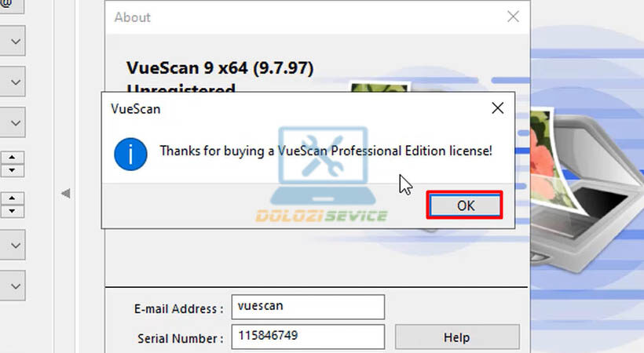Expand the second dropdown arrow in left panel
The image size is (644, 353).
pos(13,82)
